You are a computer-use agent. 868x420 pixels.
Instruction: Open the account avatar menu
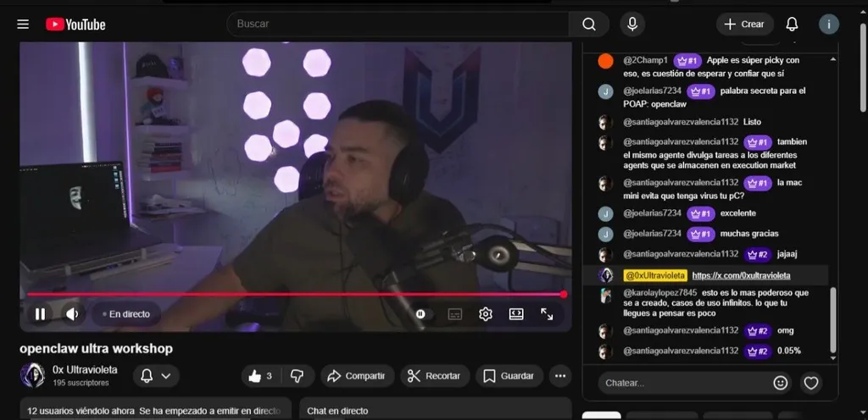pyautogui.click(x=829, y=25)
